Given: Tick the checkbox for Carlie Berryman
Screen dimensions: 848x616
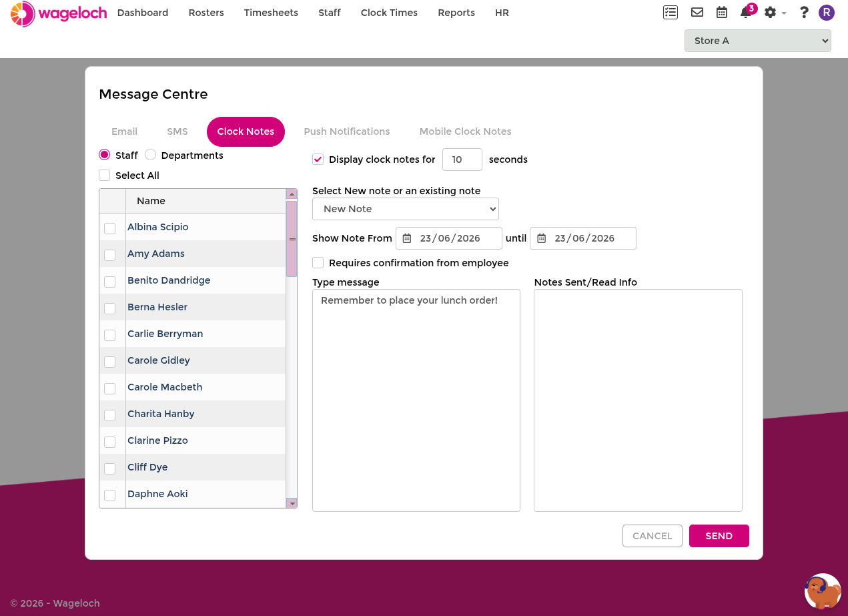Looking at the screenshot, I should 110,335.
